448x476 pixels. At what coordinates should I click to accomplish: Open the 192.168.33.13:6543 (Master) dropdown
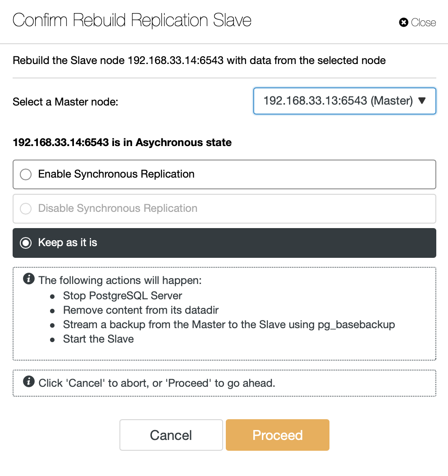344,101
